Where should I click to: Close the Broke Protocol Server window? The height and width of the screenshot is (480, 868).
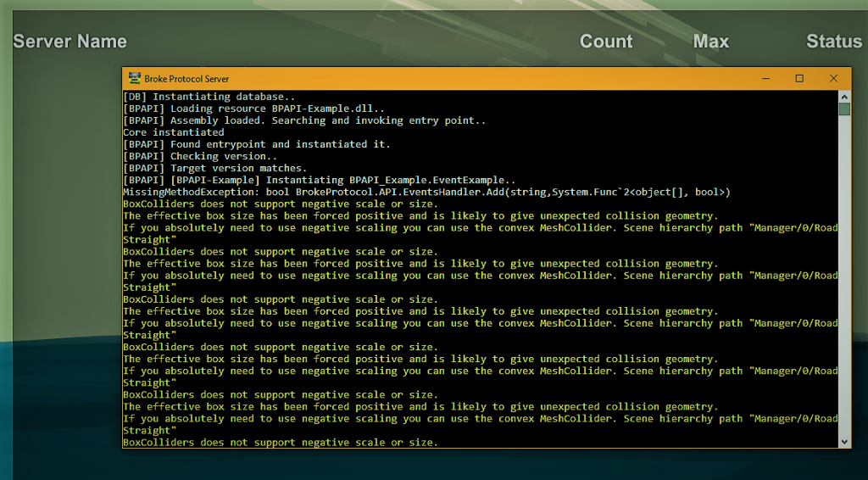[834, 79]
